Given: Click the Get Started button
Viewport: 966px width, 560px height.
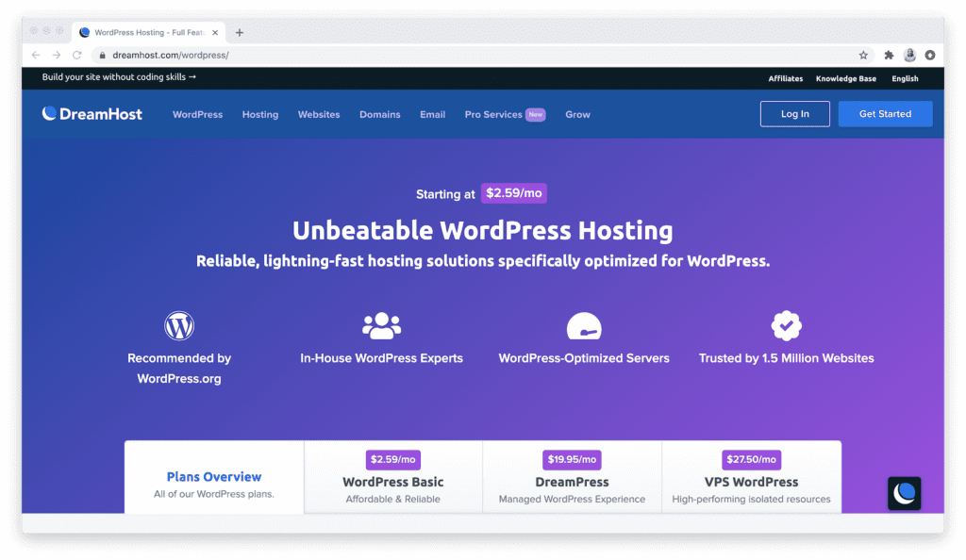Looking at the screenshot, I should coord(885,114).
